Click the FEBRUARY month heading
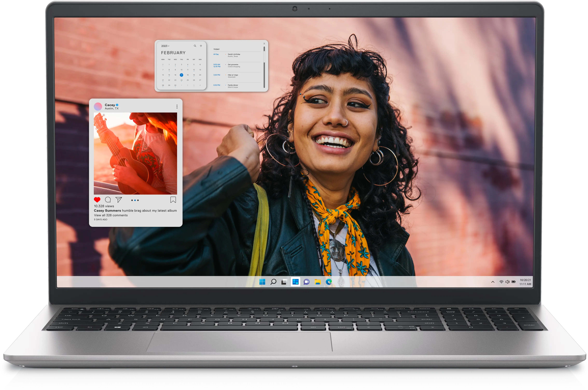This screenshot has height=390, width=588. (173, 53)
